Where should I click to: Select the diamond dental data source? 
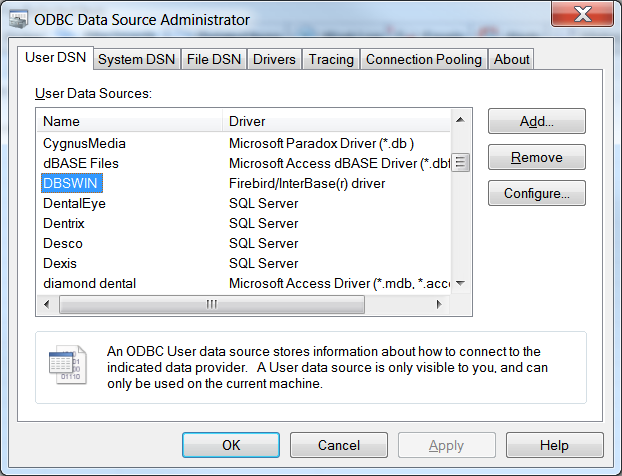(x=89, y=283)
